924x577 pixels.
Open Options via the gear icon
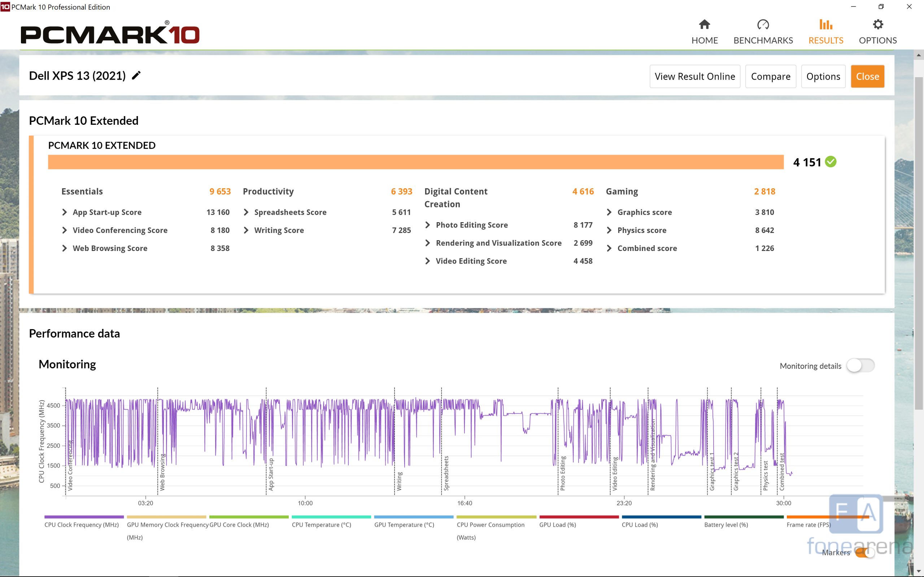(877, 25)
